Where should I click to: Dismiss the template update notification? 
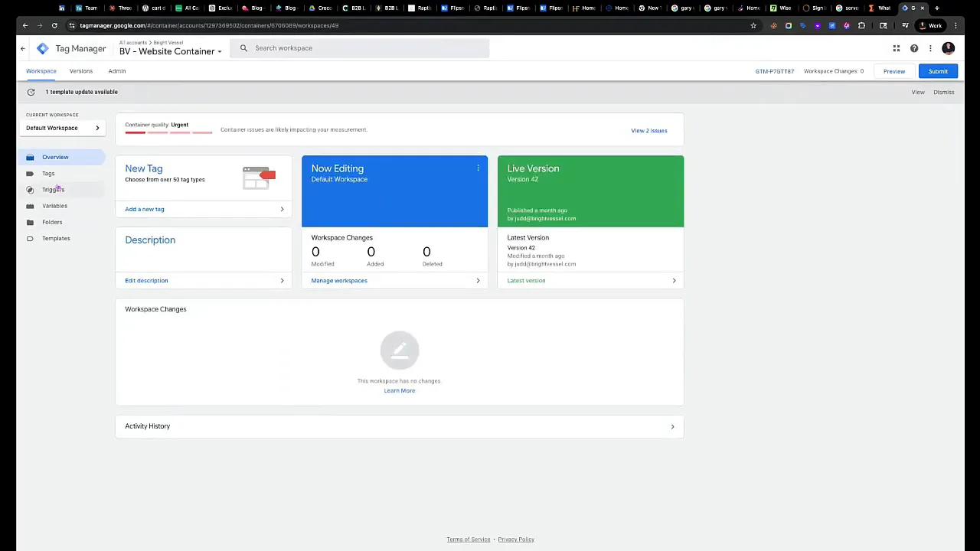943,92
